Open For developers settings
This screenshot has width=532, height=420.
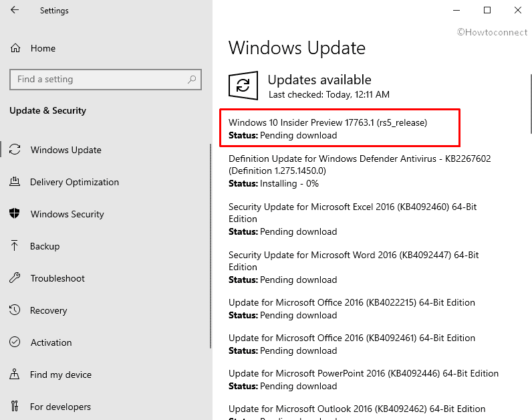tap(60, 407)
